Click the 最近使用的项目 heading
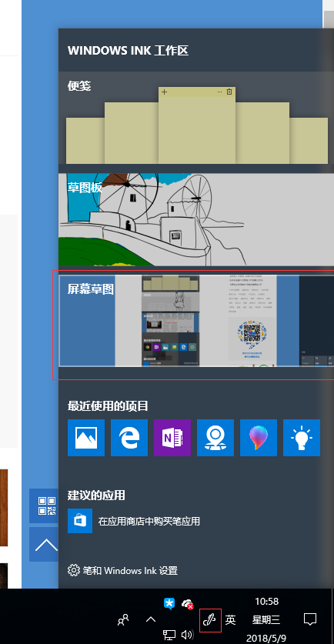Viewport: 334px width, 644px height. point(108,406)
